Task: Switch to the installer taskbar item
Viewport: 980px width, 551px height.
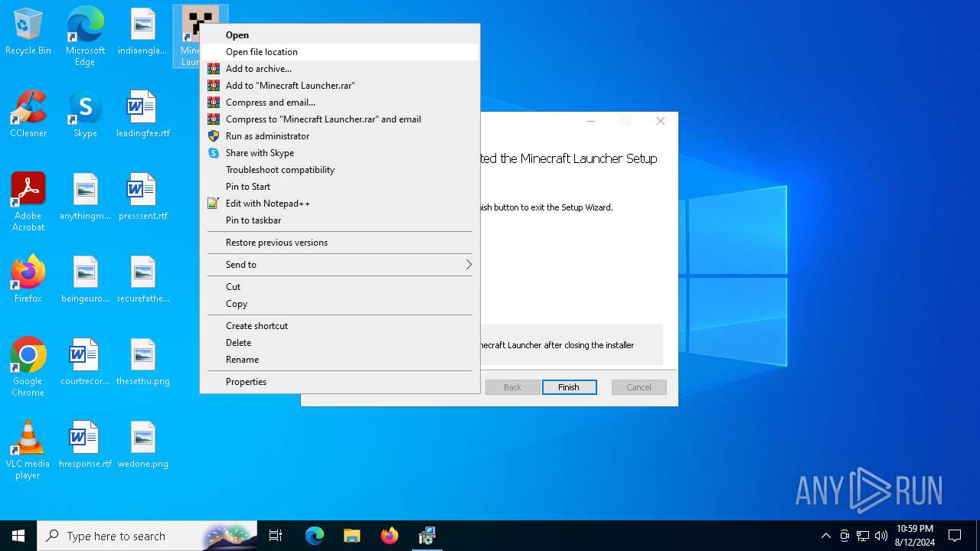Action: pyautogui.click(x=426, y=536)
